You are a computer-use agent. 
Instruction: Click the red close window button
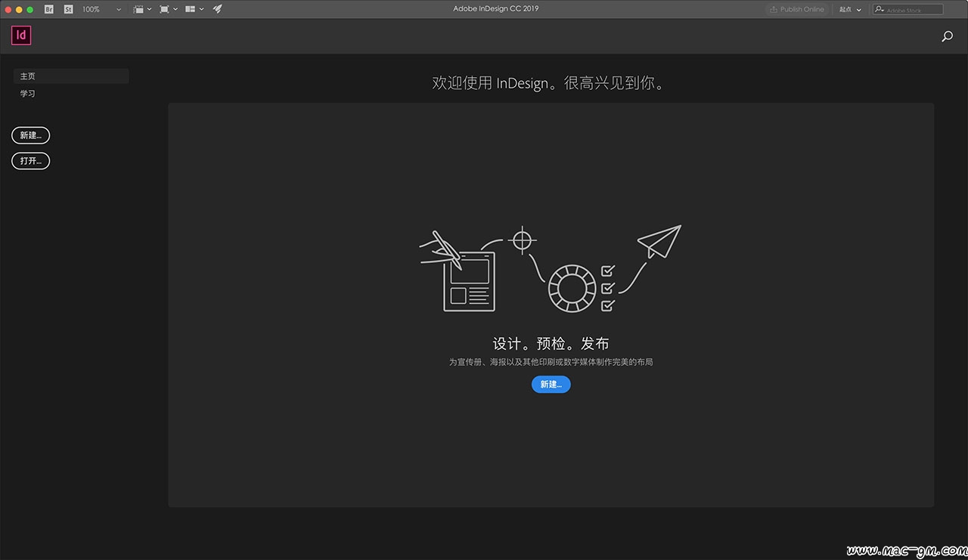(8, 9)
